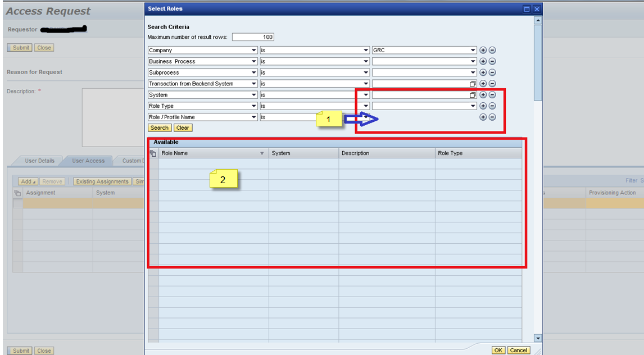Add a criteria row after Subprocess
This screenshot has width=644, height=355.
483,72
